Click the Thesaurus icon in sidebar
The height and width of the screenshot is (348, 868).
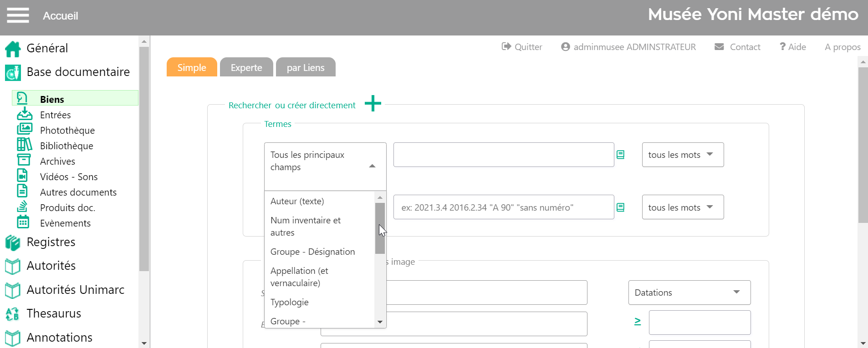point(12,314)
